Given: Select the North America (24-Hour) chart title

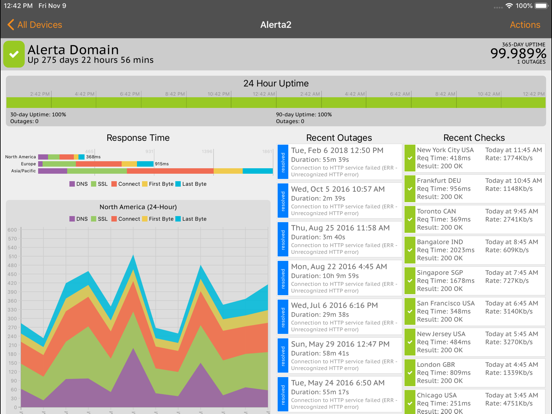Looking at the screenshot, I should 138,207.
